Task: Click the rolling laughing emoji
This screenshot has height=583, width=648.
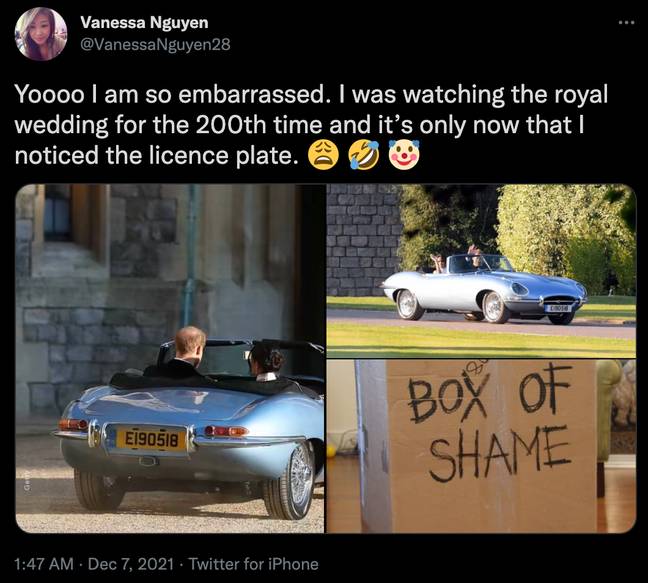Action: click(x=364, y=155)
